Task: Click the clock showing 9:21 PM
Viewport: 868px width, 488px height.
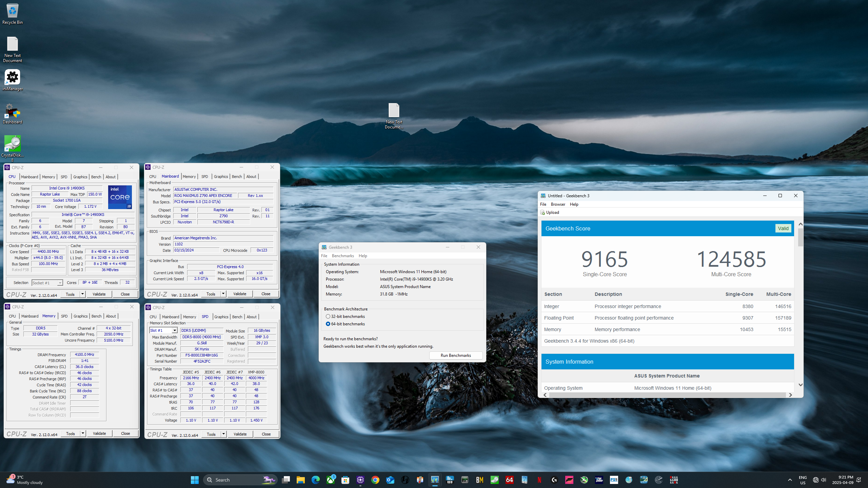Action: pos(843,480)
